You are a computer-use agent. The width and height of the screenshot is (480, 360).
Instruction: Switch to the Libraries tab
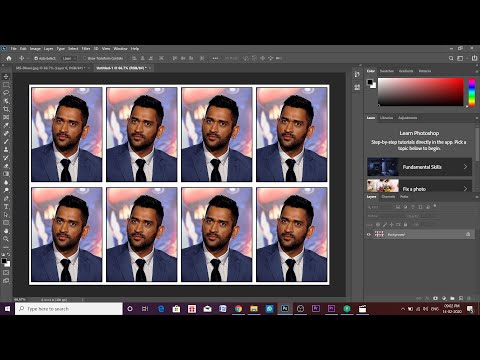(386, 118)
